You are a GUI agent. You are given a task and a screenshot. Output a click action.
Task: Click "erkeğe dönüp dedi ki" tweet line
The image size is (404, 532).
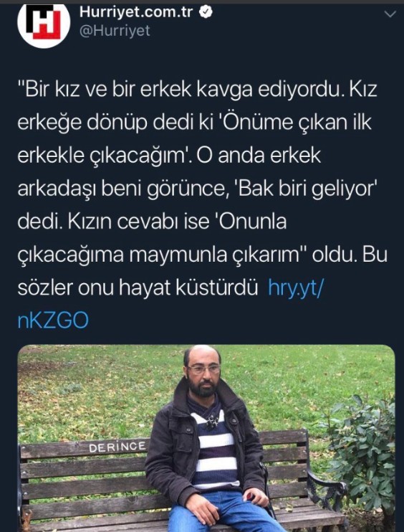(195, 123)
